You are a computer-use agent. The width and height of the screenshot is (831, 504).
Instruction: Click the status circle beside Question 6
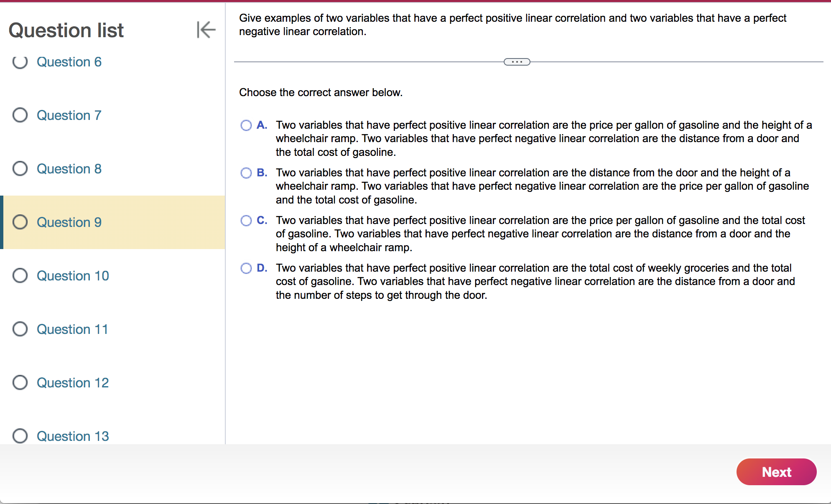click(x=20, y=62)
